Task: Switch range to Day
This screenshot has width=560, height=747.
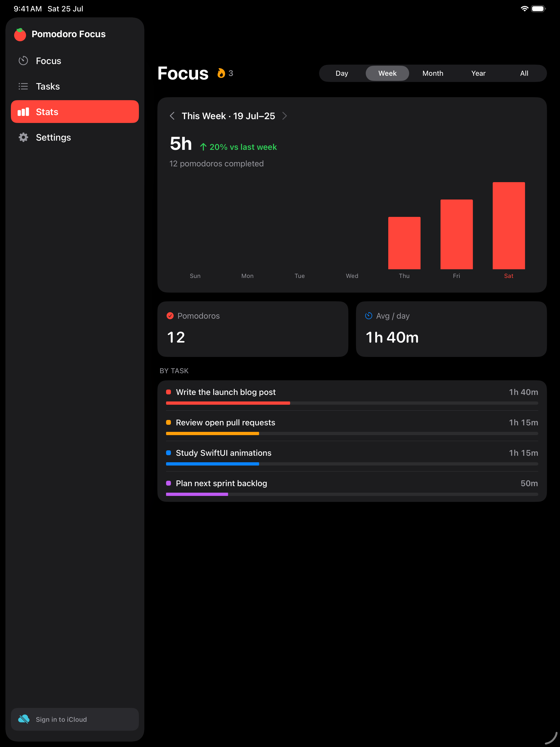Action: [342, 73]
